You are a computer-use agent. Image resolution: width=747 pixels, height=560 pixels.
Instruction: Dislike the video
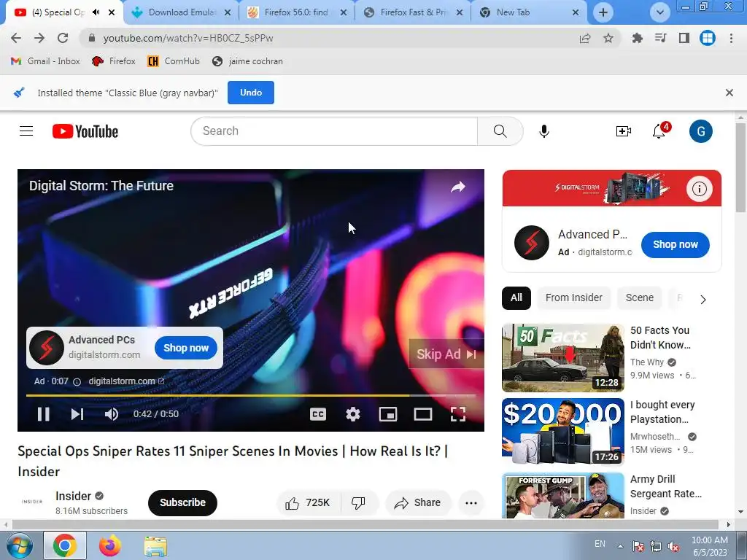tap(359, 503)
